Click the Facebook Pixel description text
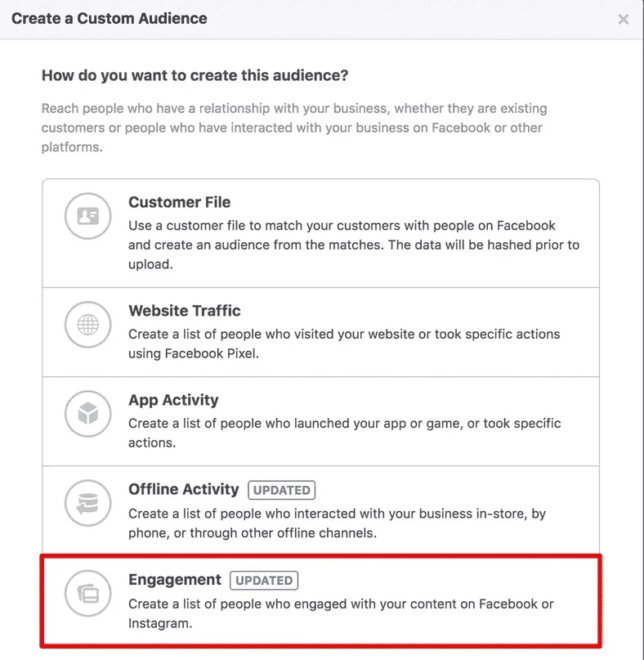The width and height of the screenshot is (644, 660). coord(344,343)
